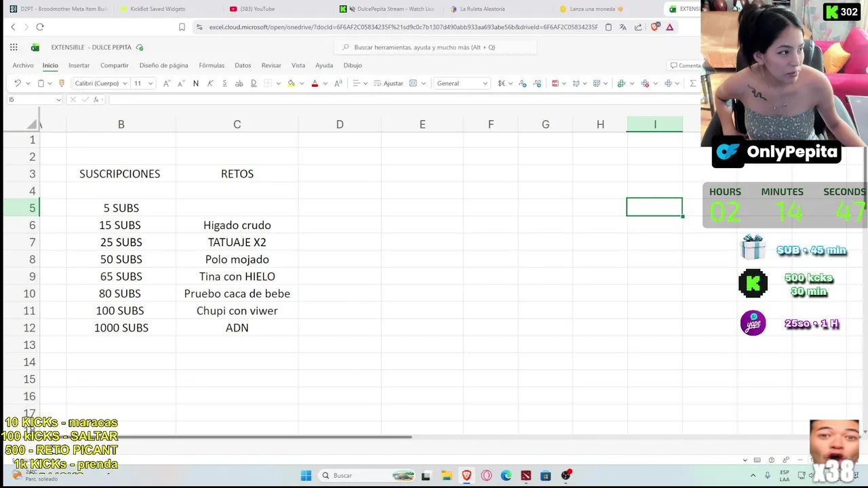Click the search tools and help box
The height and width of the screenshot is (488, 868).
tap(435, 47)
